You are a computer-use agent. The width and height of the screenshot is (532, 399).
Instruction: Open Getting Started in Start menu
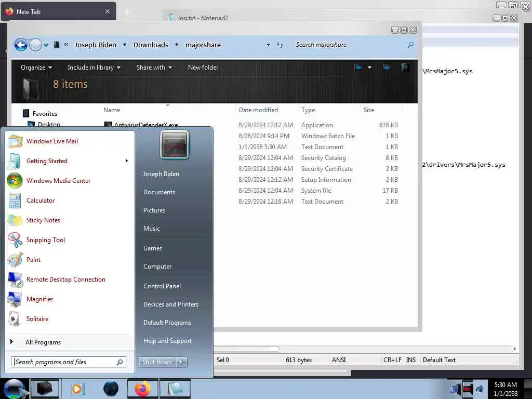pyautogui.click(x=69, y=161)
